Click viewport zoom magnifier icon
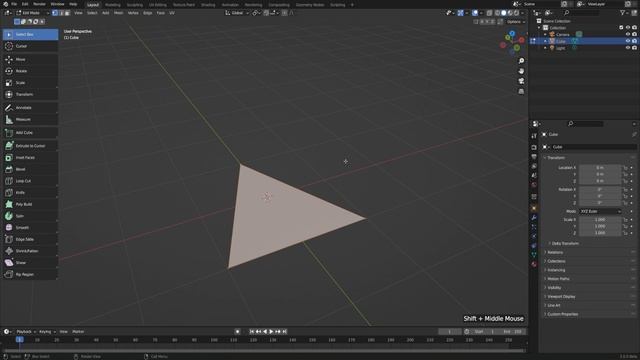Image resolution: width=640 pixels, height=360 pixels. pos(521,61)
